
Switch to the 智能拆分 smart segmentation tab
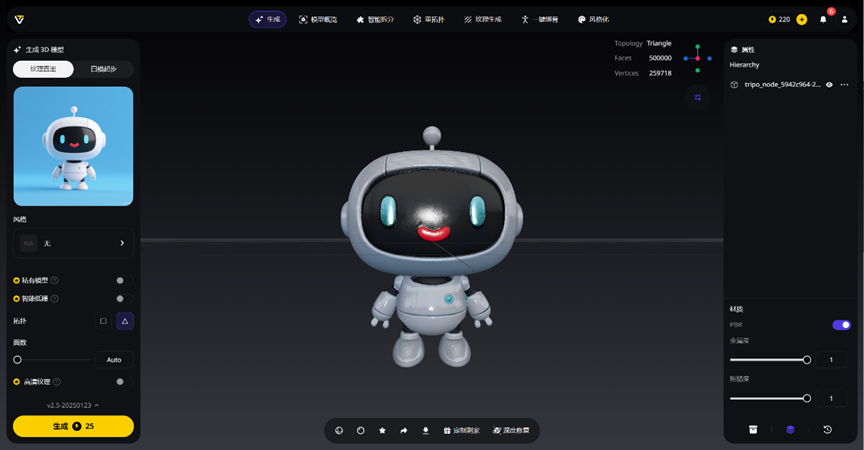tap(375, 19)
